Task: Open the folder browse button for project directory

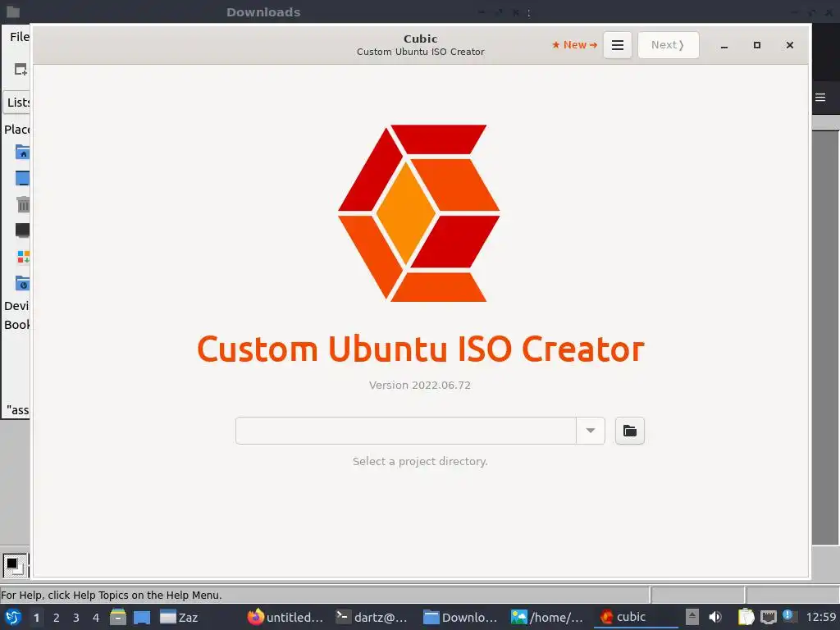Action: (629, 431)
